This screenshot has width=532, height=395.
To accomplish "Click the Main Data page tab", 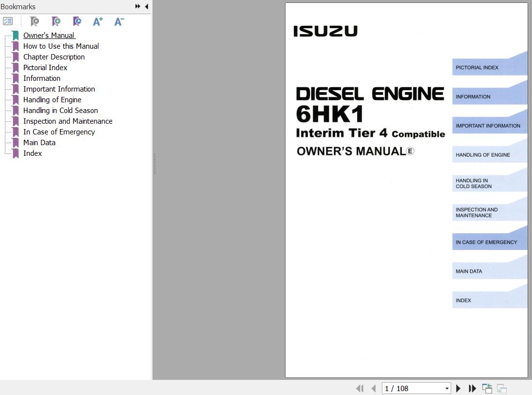I will 469,271.
